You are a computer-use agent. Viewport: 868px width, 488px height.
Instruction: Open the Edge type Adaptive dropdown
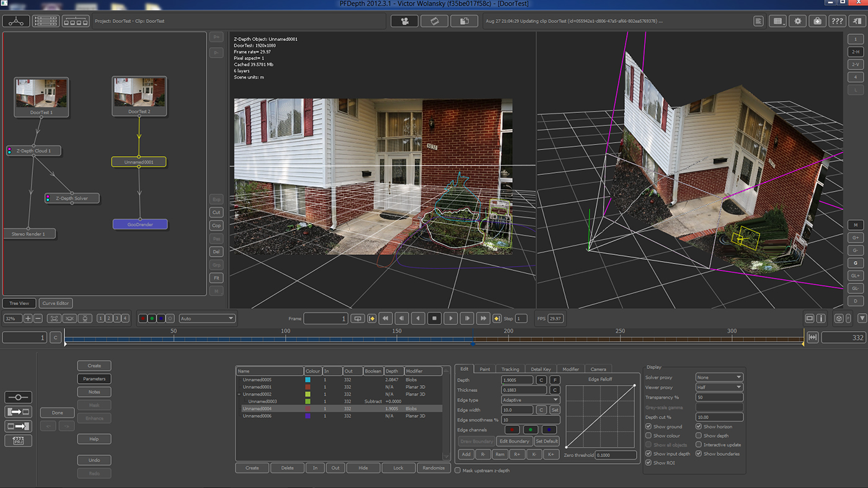(x=531, y=400)
